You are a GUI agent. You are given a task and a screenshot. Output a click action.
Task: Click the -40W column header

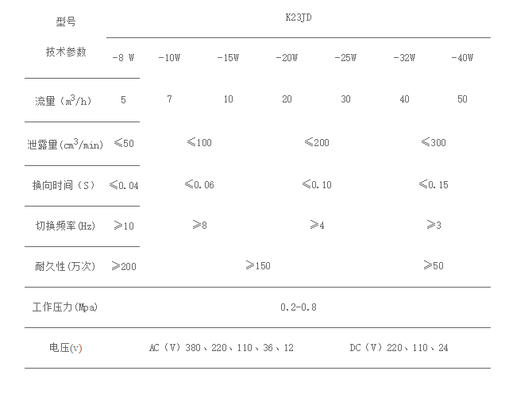[x=461, y=58]
